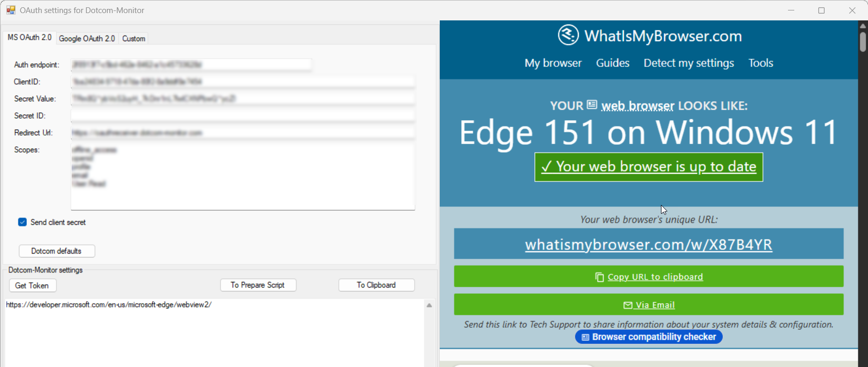Click the clipboard icon in Copy URL button
The height and width of the screenshot is (367, 868).
click(x=600, y=277)
